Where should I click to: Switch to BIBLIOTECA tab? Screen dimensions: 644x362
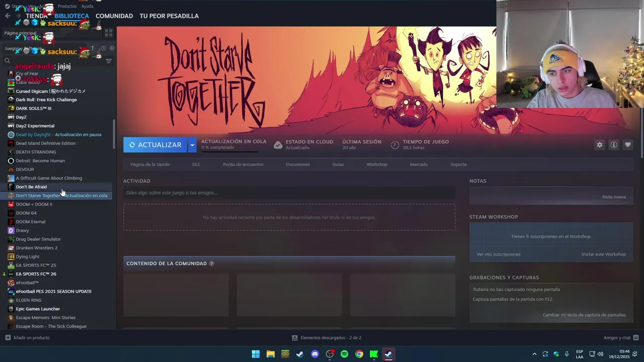(x=71, y=16)
